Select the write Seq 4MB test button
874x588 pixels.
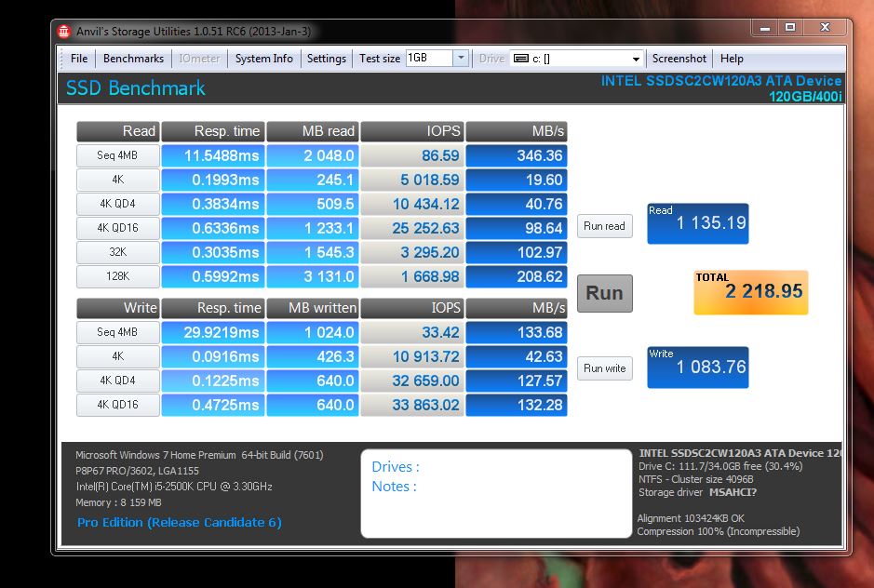click(x=117, y=332)
